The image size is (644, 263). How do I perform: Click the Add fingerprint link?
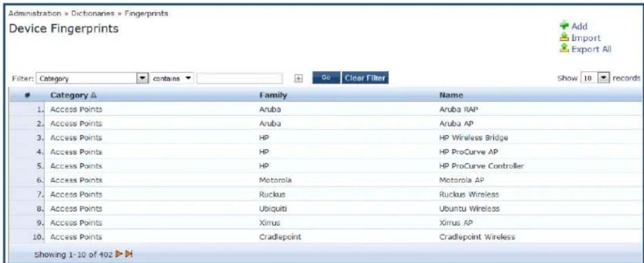pyautogui.click(x=580, y=26)
